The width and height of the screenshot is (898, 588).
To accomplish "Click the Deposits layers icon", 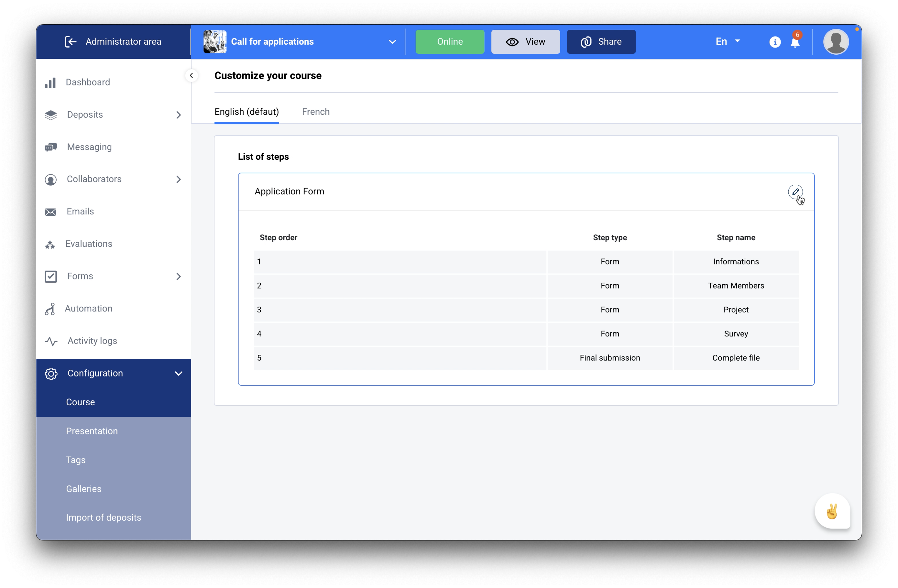I will click(x=50, y=115).
